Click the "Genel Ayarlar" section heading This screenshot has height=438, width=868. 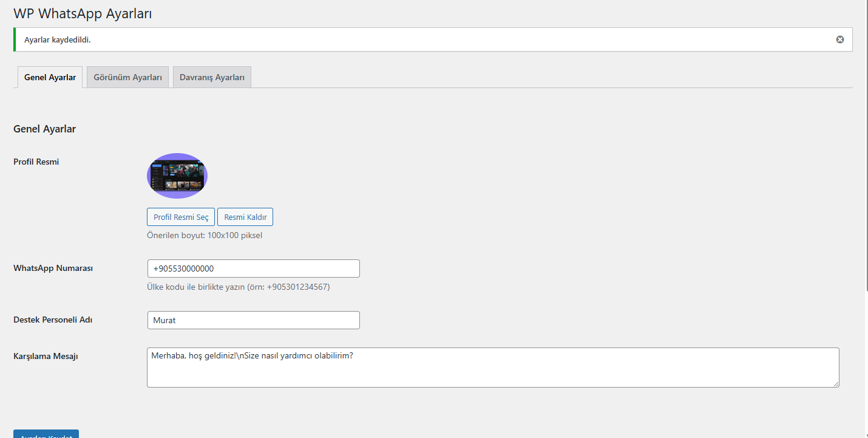click(44, 129)
